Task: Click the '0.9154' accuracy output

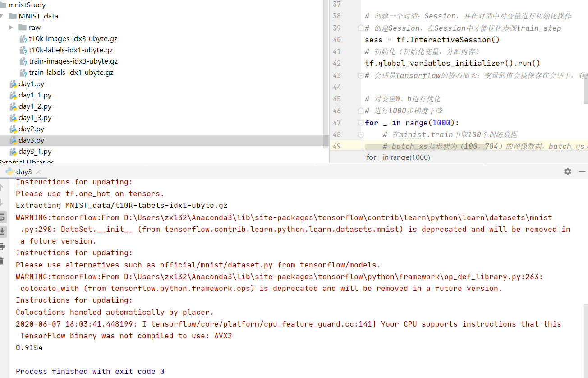Action: click(x=29, y=348)
